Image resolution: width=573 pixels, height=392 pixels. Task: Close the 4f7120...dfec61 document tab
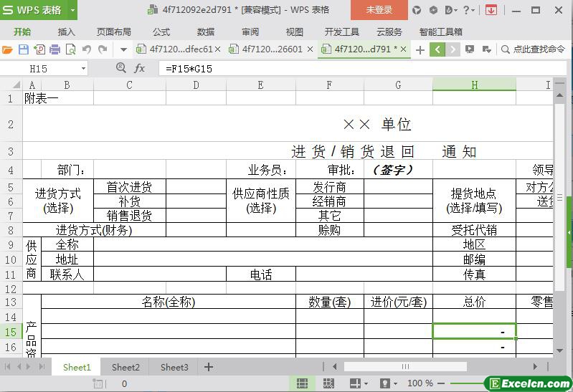click(x=217, y=49)
